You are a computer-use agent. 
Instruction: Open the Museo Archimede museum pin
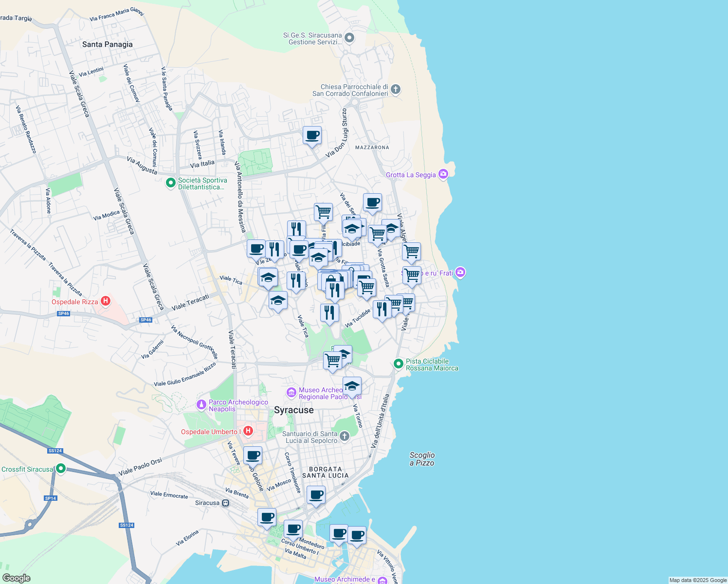[382, 581]
